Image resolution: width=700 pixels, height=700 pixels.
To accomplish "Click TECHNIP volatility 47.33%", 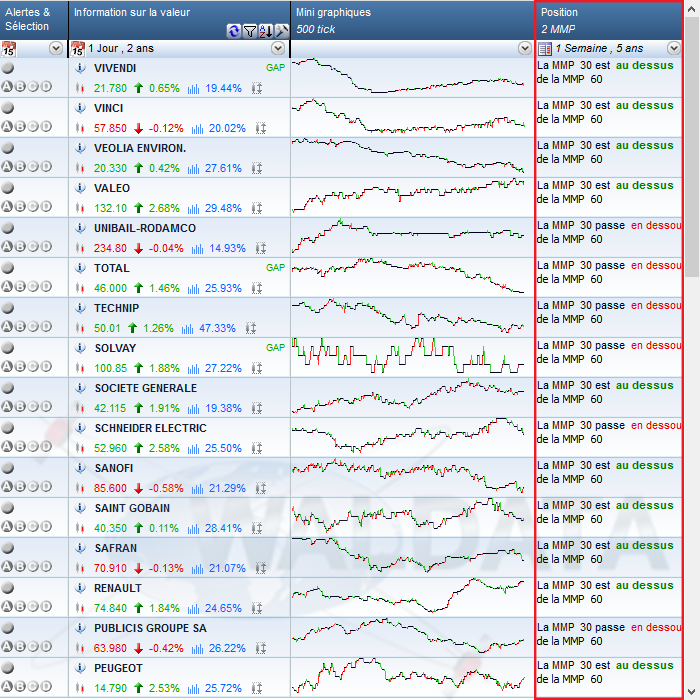I will point(217,328).
